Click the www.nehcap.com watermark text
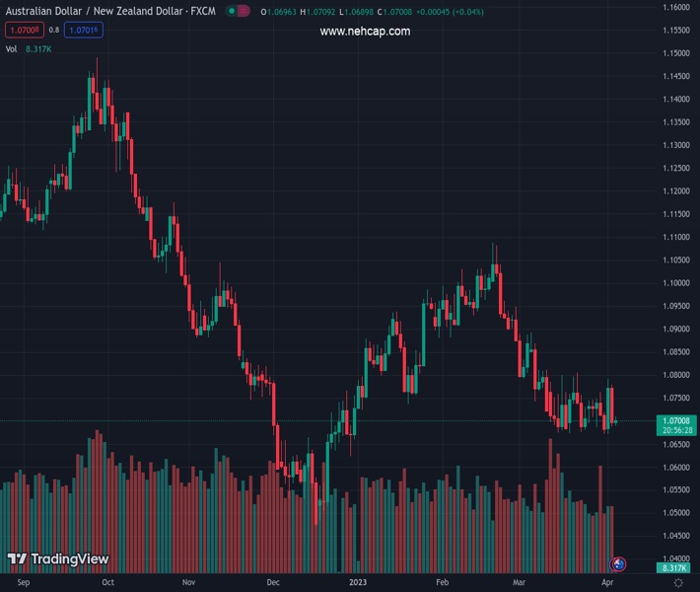The width and height of the screenshot is (700, 592). pyautogui.click(x=365, y=32)
